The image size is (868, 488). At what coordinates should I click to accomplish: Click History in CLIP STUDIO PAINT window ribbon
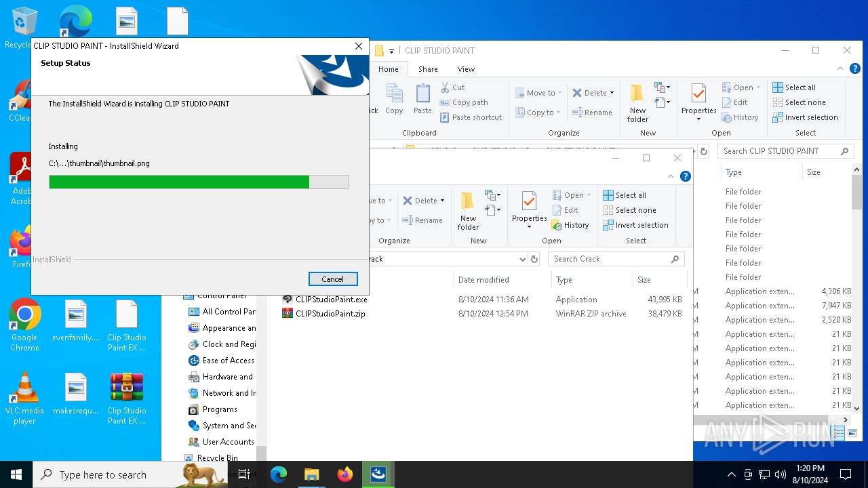(740, 117)
